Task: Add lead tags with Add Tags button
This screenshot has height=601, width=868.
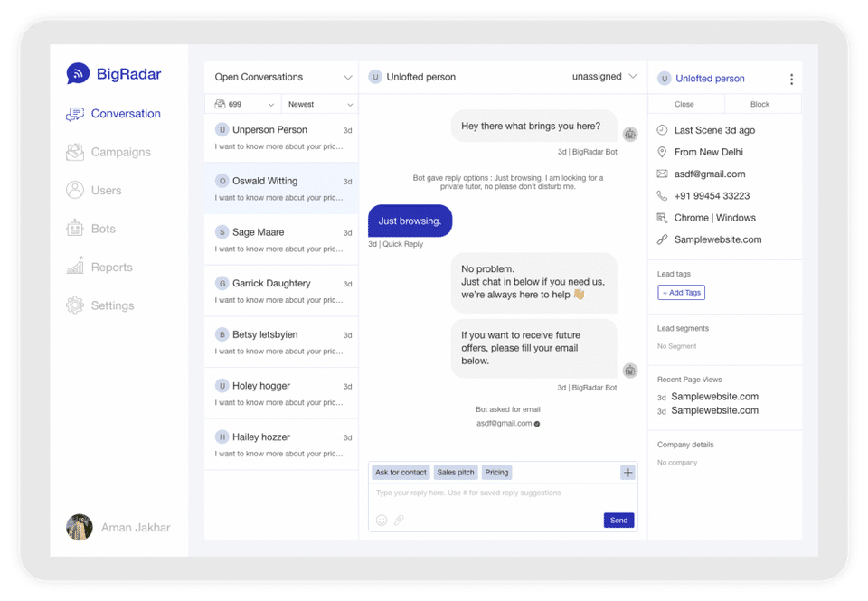Action: 682,292
